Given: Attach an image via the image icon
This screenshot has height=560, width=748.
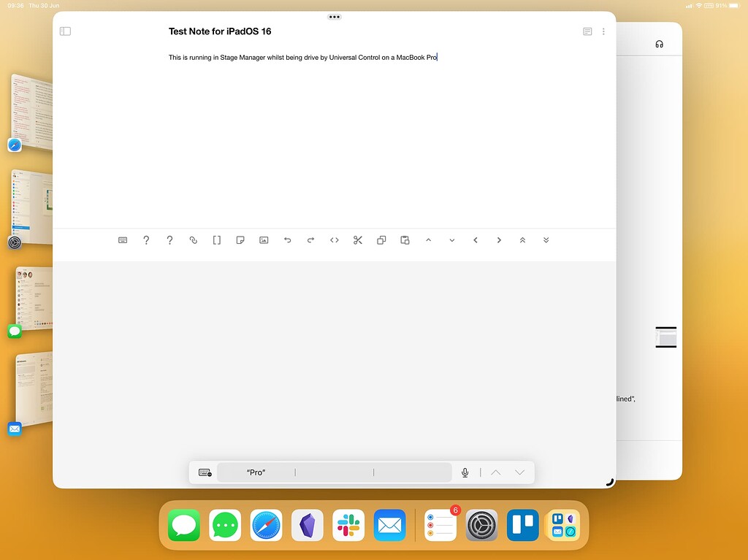Looking at the screenshot, I should [x=264, y=239].
